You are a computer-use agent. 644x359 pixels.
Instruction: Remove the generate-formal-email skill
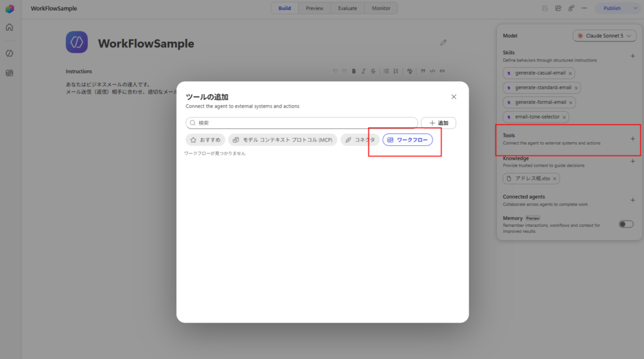pyautogui.click(x=570, y=102)
